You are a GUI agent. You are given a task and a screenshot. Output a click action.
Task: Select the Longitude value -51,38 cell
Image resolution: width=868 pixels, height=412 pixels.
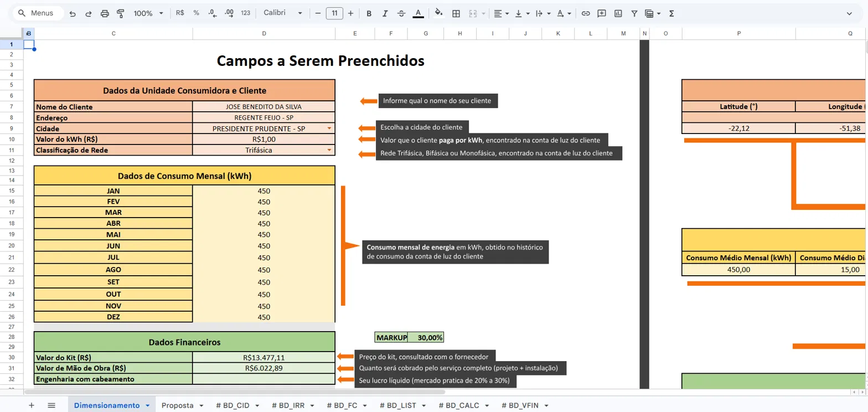(x=831, y=128)
